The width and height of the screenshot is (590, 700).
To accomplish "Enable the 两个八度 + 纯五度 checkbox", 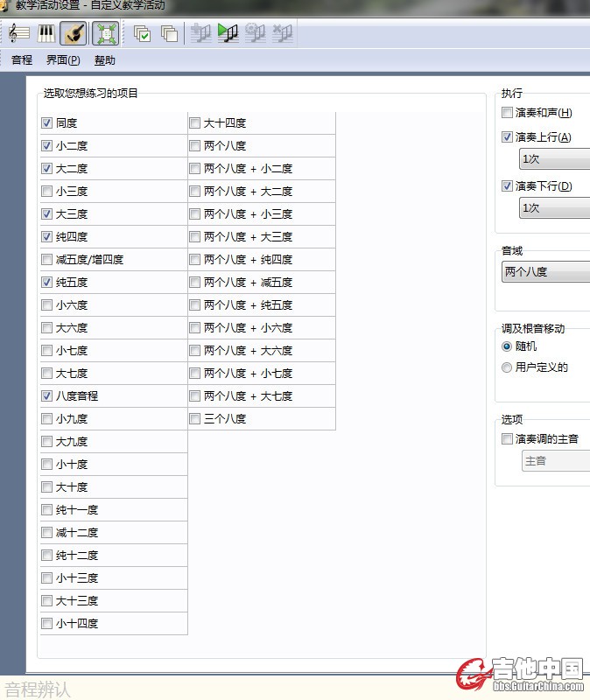I will (195, 305).
